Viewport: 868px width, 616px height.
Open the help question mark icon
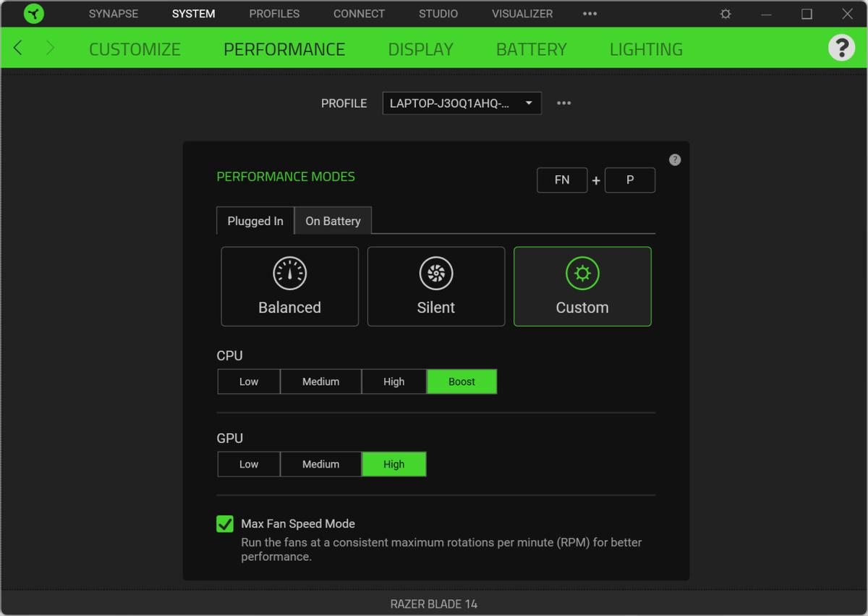point(841,48)
